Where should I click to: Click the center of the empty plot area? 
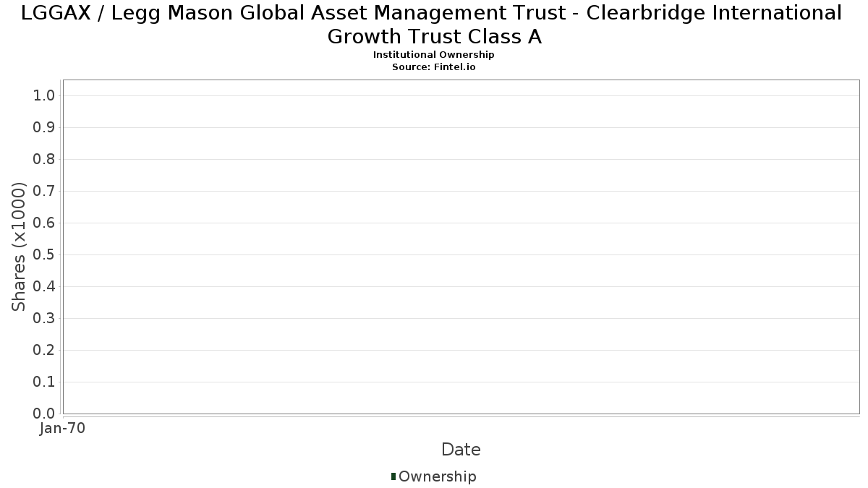[x=461, y=247]
